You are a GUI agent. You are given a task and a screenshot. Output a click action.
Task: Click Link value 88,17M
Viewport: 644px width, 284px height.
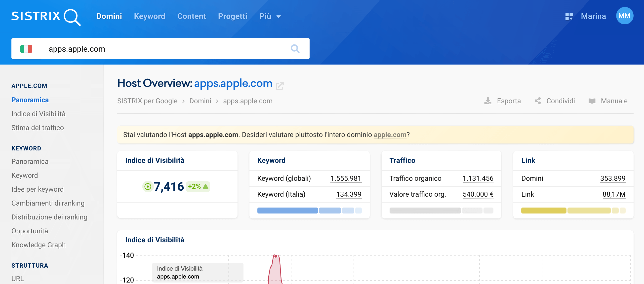coord(614,194)
